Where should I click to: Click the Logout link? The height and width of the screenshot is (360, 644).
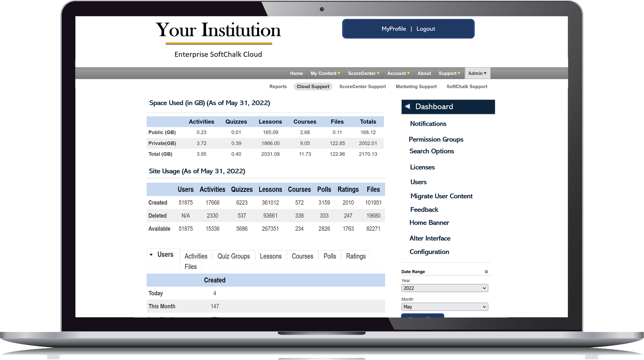click(425, 29)
